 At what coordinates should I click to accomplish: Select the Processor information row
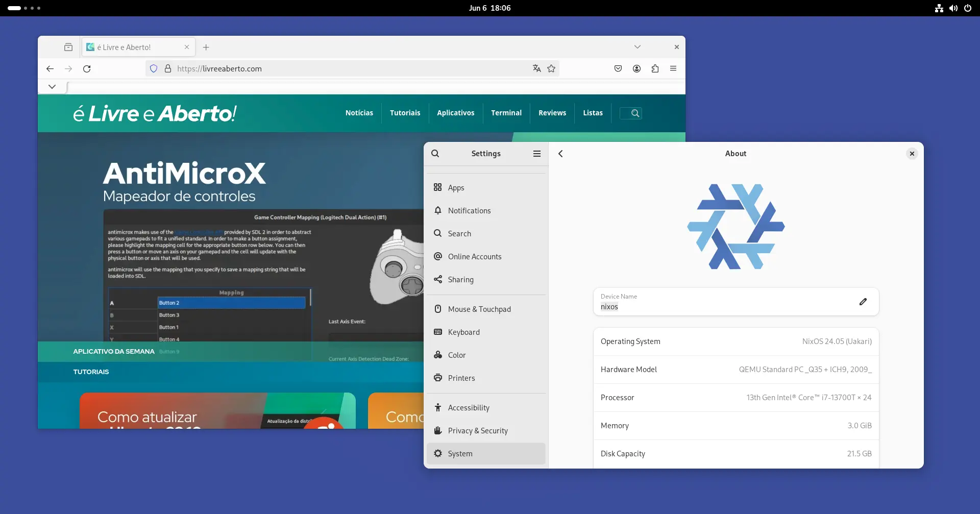[x=736, y=398]
